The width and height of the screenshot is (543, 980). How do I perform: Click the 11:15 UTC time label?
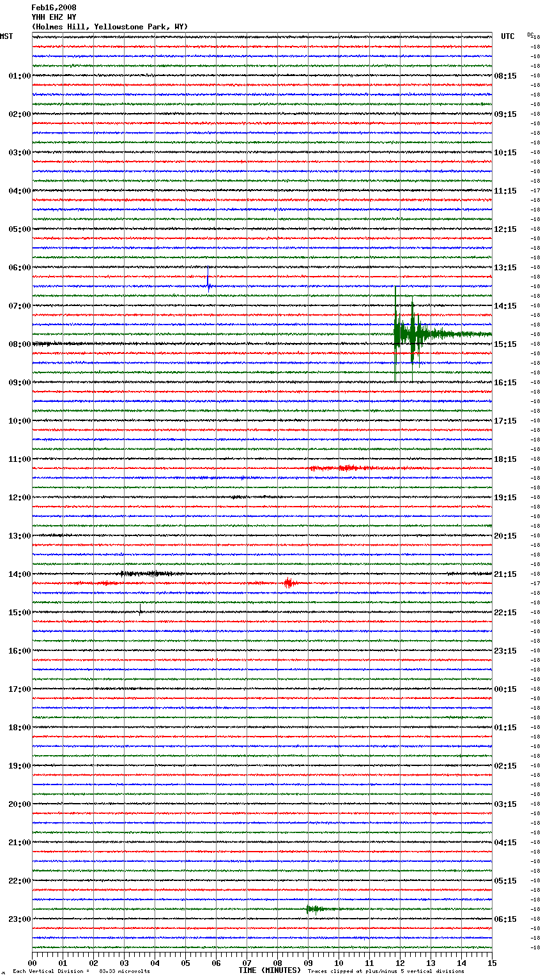point(505,191)
